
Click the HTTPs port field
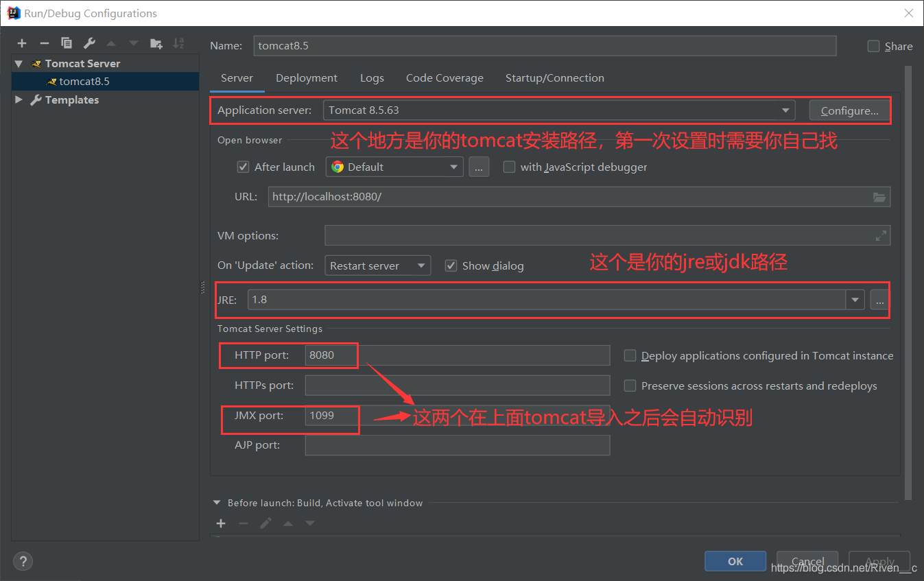click(458, 386)
